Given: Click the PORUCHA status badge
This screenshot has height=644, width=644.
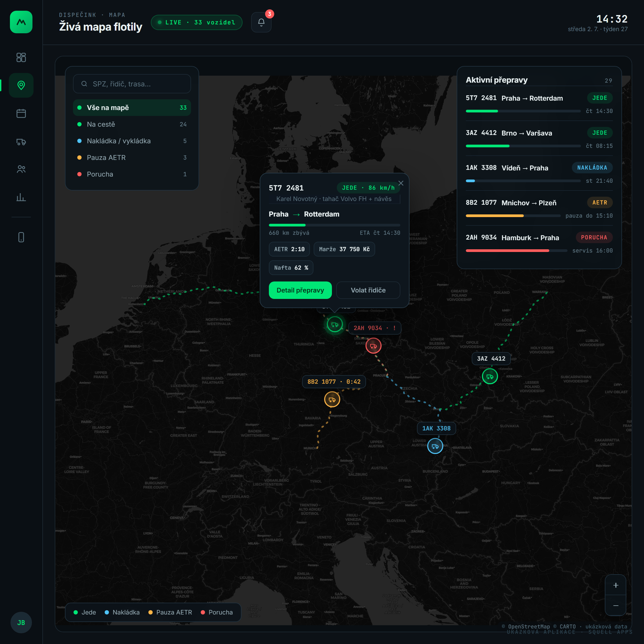Looking at the screenshot, I should (594, 237).
